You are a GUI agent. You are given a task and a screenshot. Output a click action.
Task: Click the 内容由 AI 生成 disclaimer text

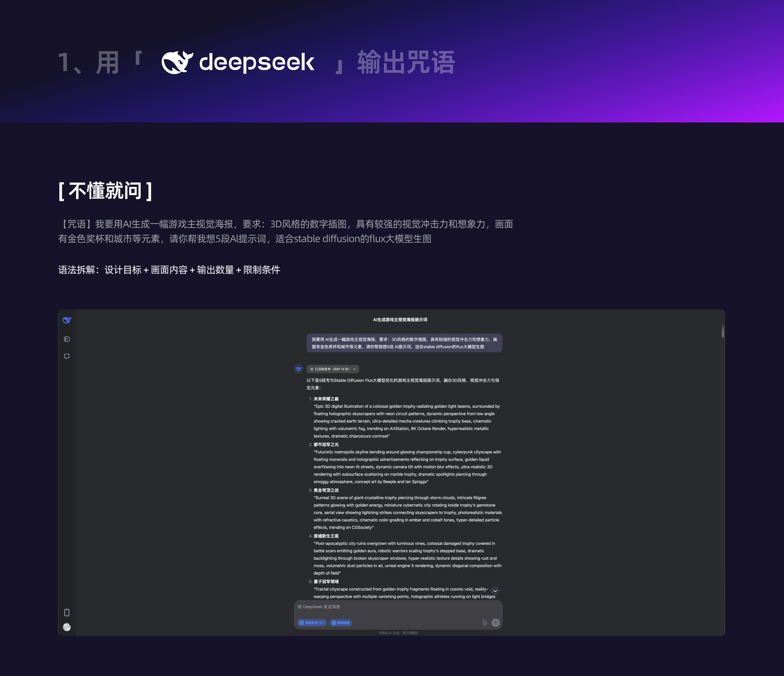tap(398, 633)
